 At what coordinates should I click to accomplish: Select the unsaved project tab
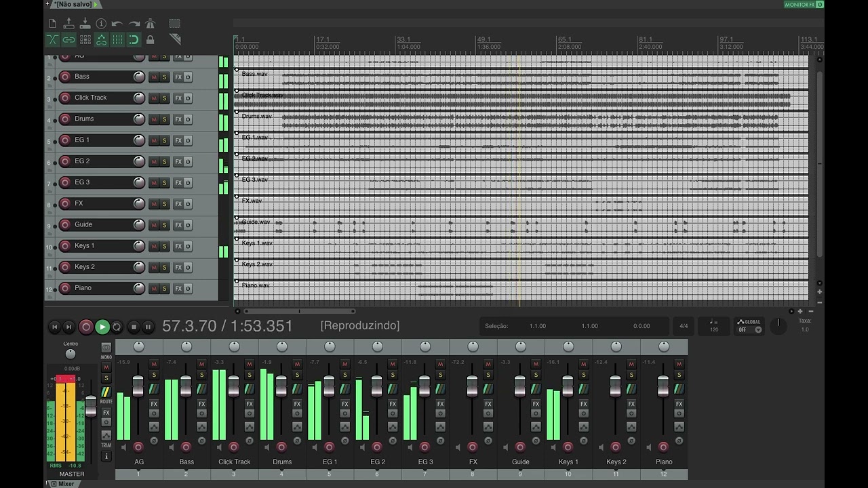[x=74, y=4]
